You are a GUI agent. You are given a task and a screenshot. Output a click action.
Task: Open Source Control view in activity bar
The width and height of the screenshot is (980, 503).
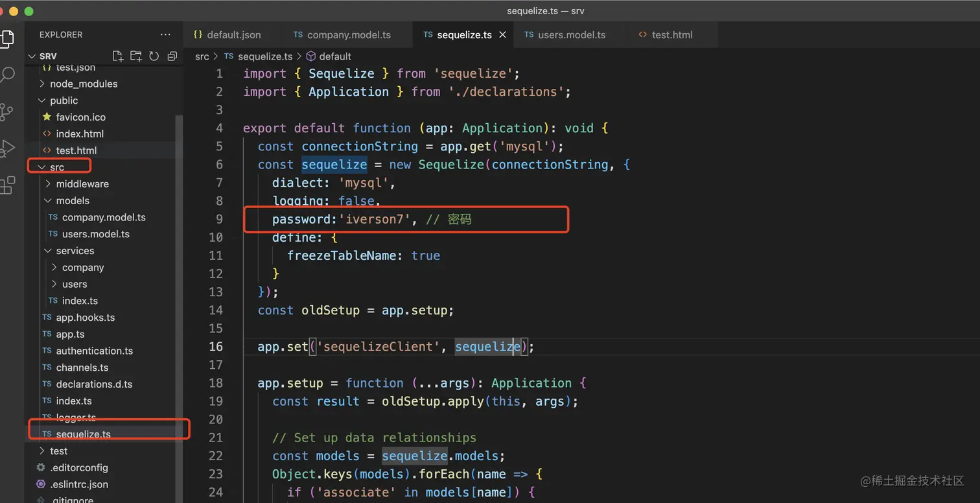pos(6,112)
